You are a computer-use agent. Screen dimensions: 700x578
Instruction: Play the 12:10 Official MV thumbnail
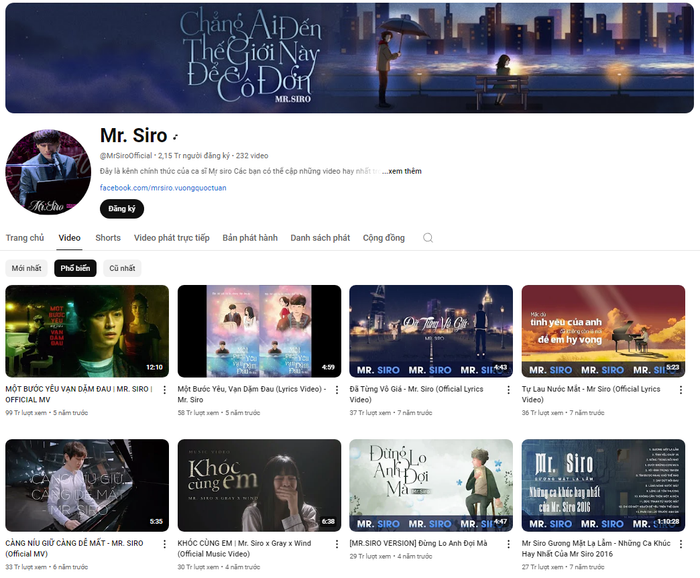pyautogui.click(x=87, y=331)
